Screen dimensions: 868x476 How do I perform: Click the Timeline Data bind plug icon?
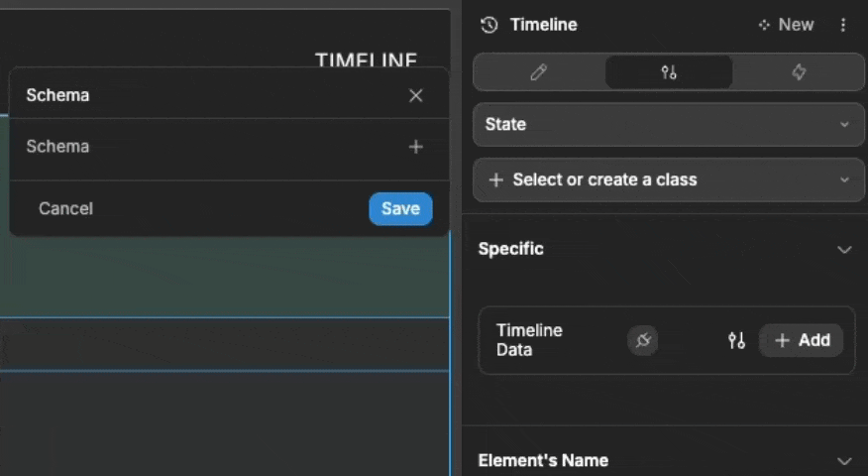pyautogui.click(x=643, y=340)
